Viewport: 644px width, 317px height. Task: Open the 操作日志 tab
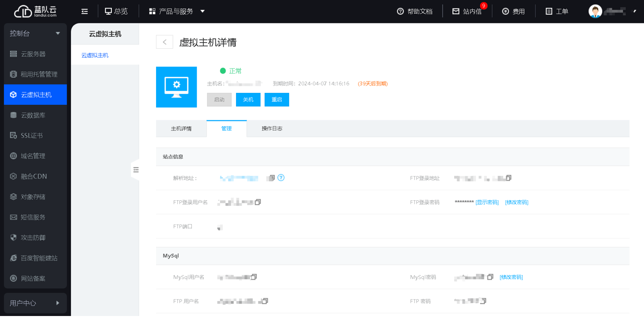click(272, 128)
